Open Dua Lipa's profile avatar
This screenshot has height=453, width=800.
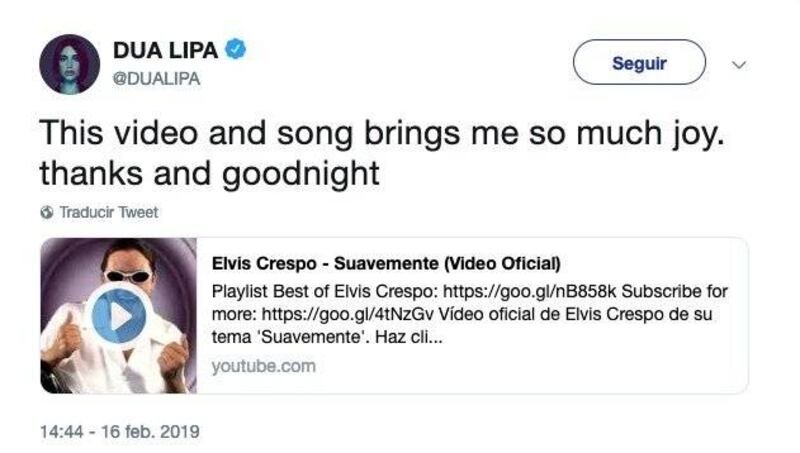coord(69,64)
